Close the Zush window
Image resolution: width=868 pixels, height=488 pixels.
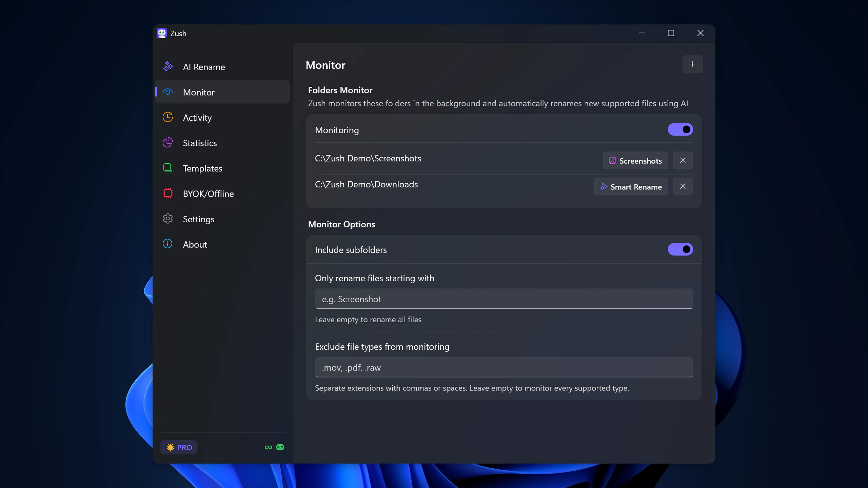[x=700, y=33]
